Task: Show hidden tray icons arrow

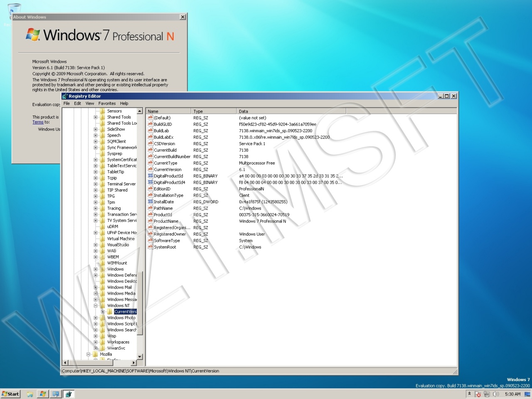Action: pyautogui.click(x=469, y=394)
